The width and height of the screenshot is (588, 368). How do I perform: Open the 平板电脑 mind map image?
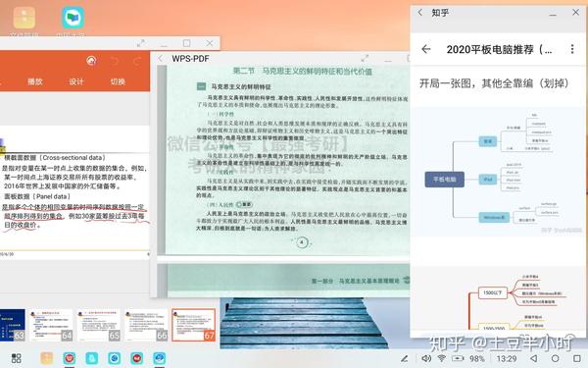[x=499, y=172]
